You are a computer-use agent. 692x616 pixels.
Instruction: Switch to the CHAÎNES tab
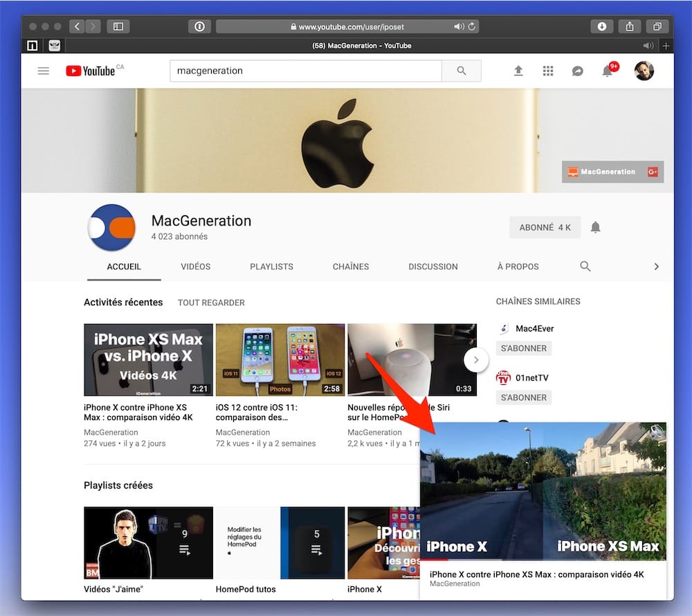point(351,266)
